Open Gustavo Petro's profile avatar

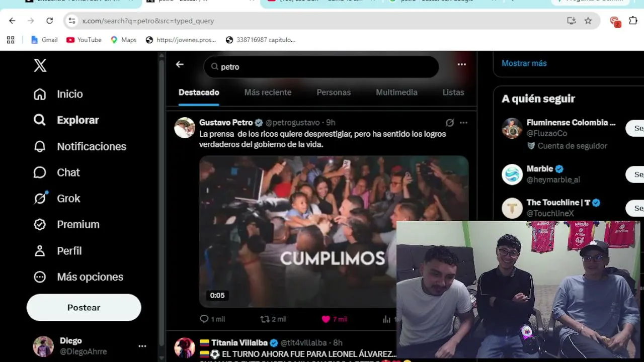(x=185, y=128)
